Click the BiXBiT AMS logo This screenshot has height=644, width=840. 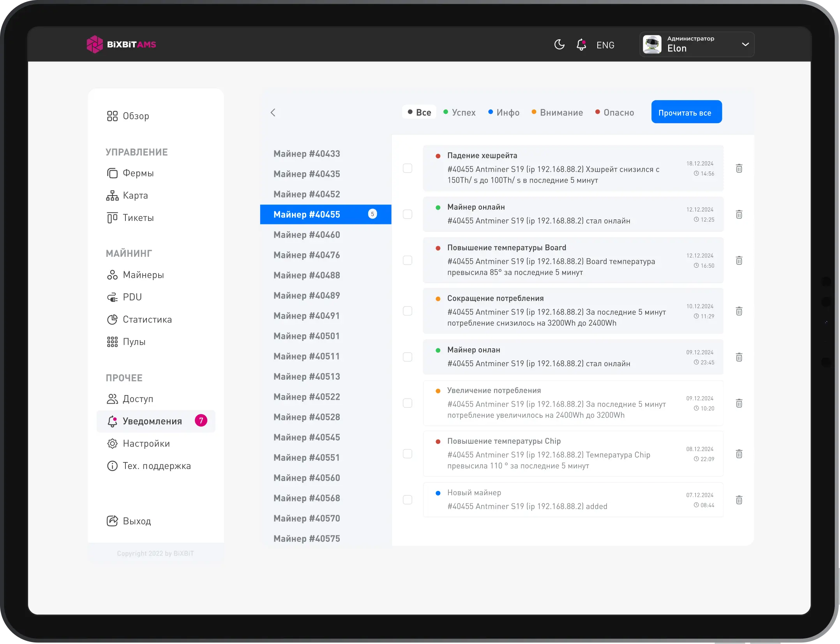coord(121,44)
